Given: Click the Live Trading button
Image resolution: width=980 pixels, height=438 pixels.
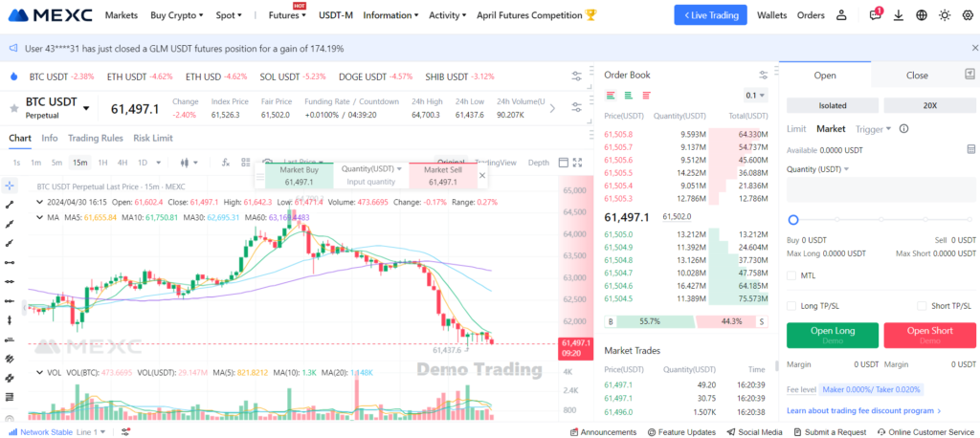Looking at the screenshot, I should (711, 15).
